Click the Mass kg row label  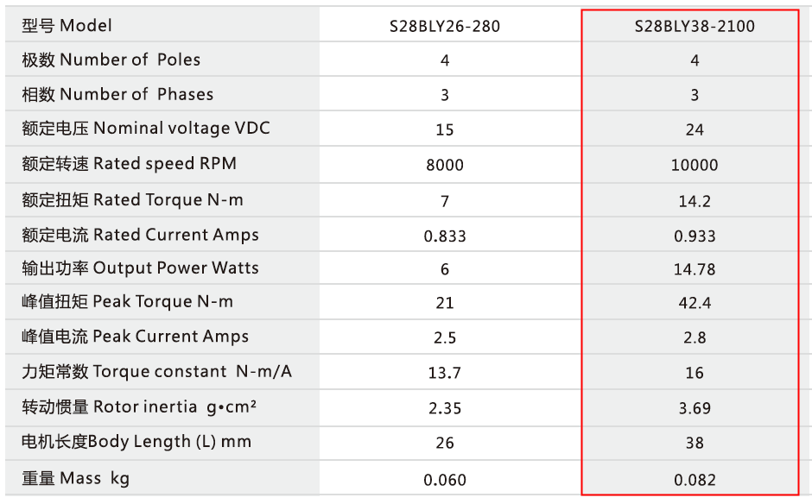pos(76,478)
